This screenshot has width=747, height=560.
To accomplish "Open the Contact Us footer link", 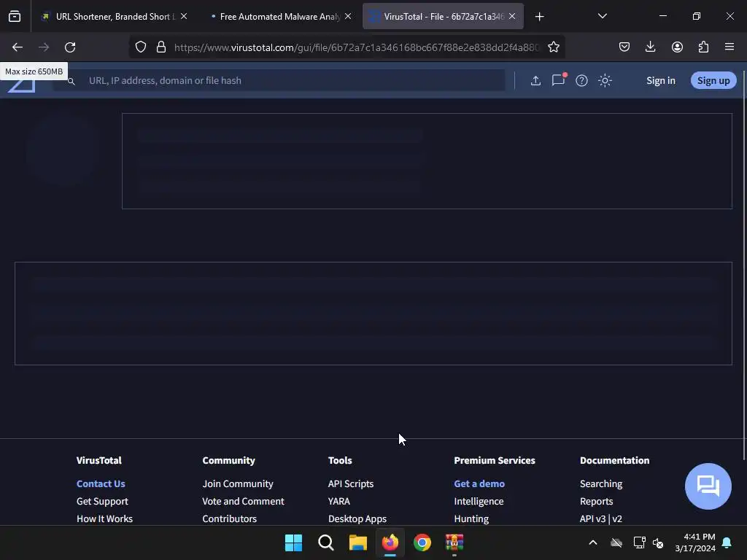I will click(101, 483).
